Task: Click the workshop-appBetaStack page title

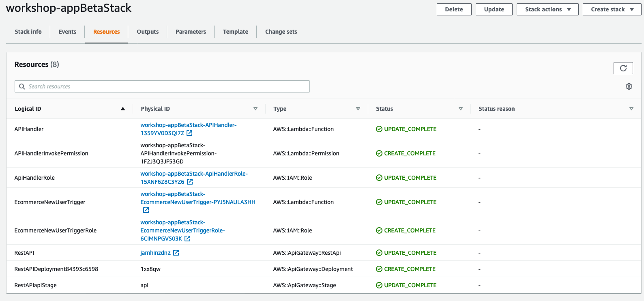Action: coord(69,8)
